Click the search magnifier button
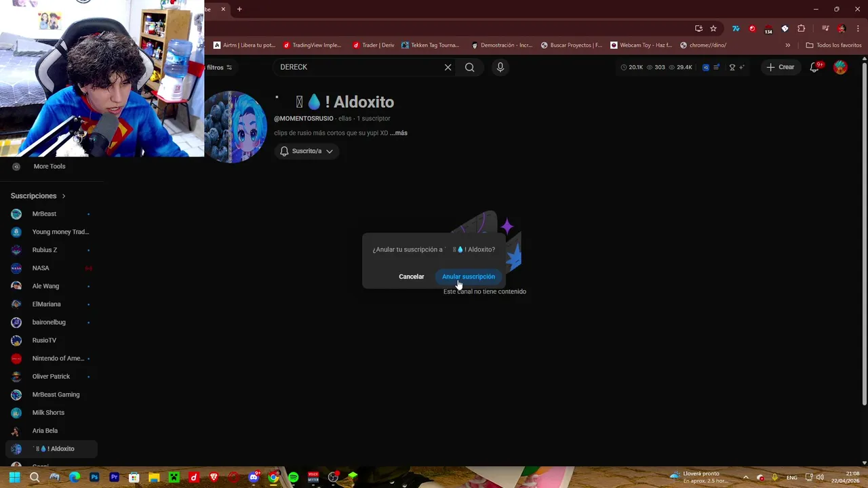The height and width of the screenshot is (488, 868). pos(469,67)
